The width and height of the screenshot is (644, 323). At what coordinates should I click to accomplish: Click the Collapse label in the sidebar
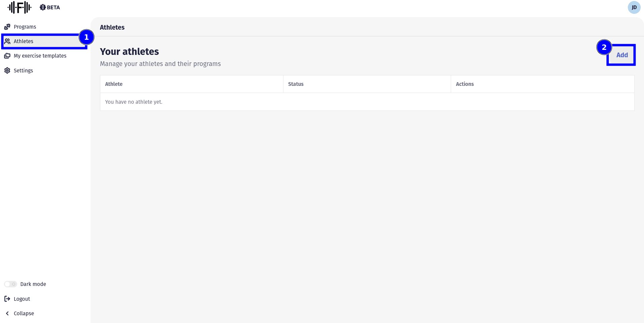point(24,314)
